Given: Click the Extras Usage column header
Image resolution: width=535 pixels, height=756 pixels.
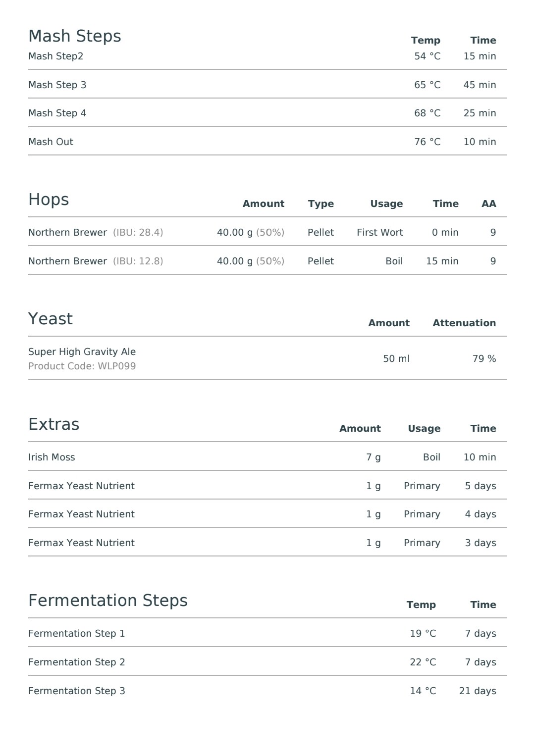Looking at the screenshot, I should [x=424, y=428].
